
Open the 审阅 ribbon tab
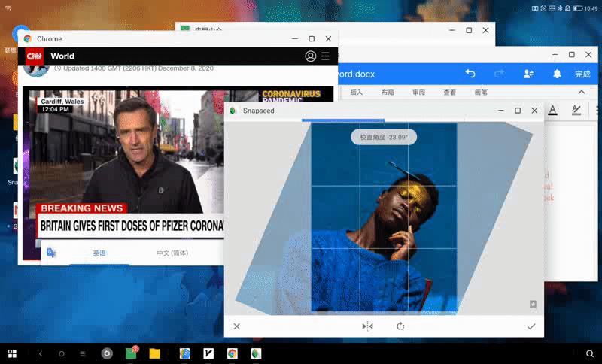[x=418, y=93]
